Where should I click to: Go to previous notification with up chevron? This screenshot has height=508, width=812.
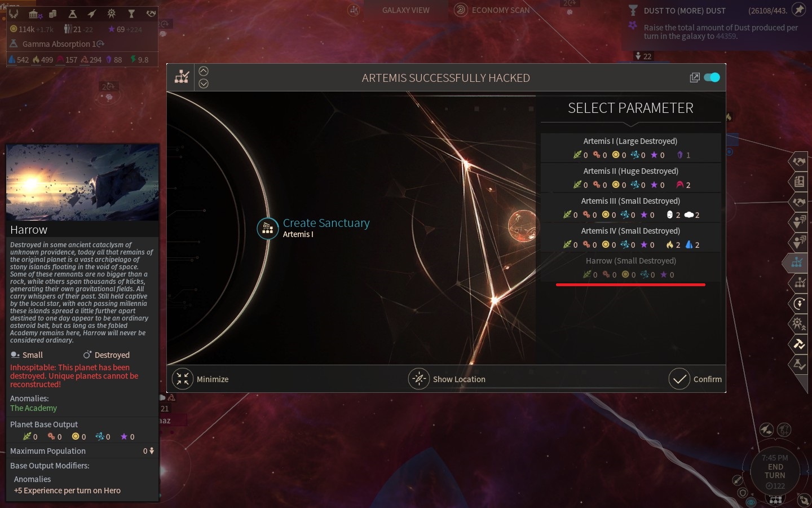coord(204,71)
